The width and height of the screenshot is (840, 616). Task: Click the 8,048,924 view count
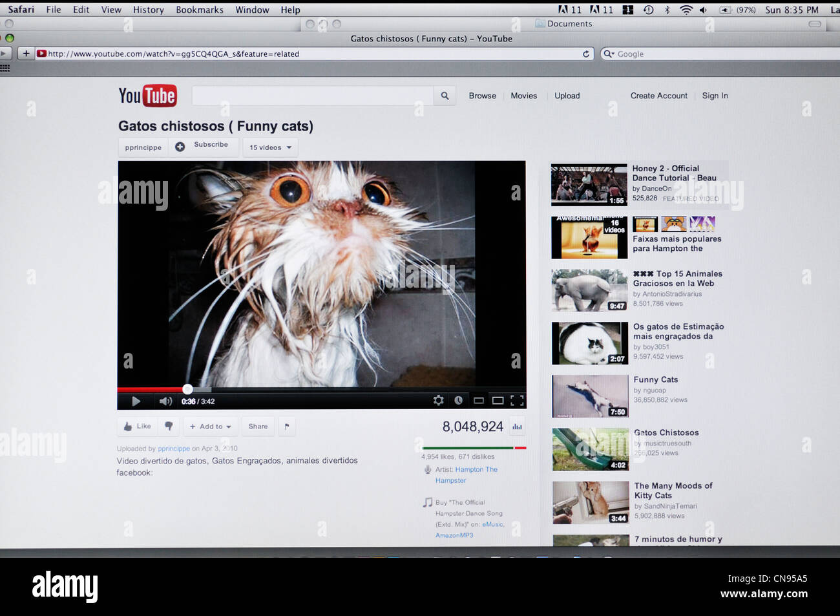click(473, 427)
